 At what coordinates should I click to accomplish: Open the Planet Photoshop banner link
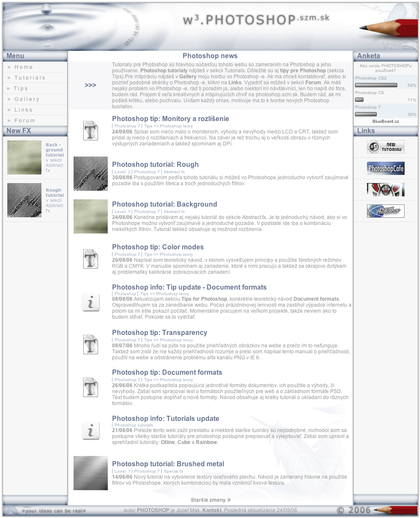point(385,211)
